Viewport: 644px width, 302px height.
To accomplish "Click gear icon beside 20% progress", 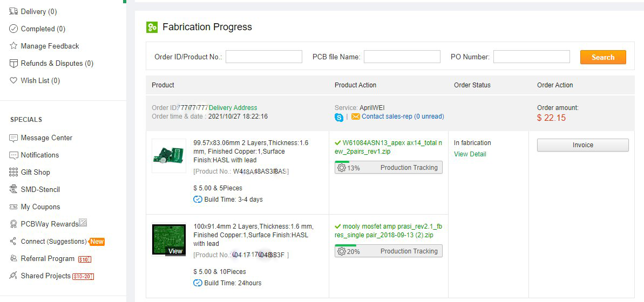I will (342, 251).
